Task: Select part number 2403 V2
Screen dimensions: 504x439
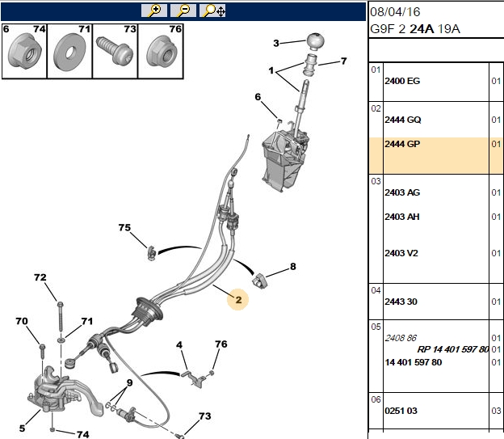Action: (x=401, y=253)
